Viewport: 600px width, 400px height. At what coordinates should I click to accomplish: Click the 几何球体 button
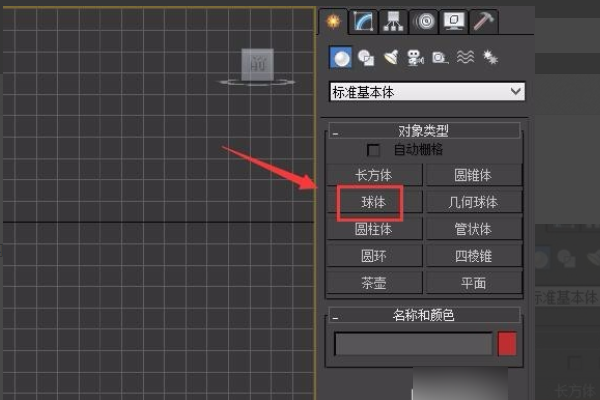tap(474, 202)
